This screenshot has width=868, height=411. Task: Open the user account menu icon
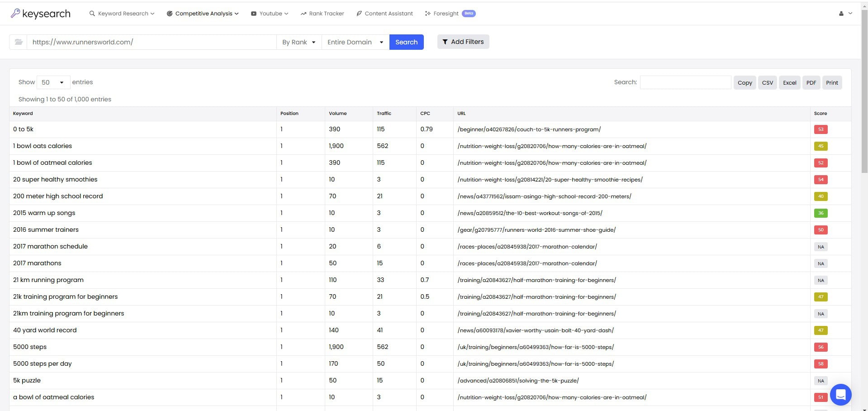[x=842, y=13]
